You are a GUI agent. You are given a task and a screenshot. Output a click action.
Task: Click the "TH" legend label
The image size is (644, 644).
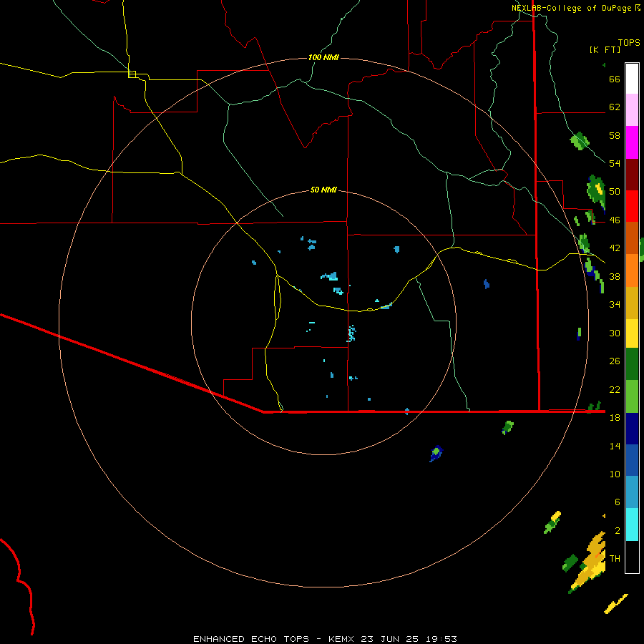pyautogui.click(x=615, y=559)
